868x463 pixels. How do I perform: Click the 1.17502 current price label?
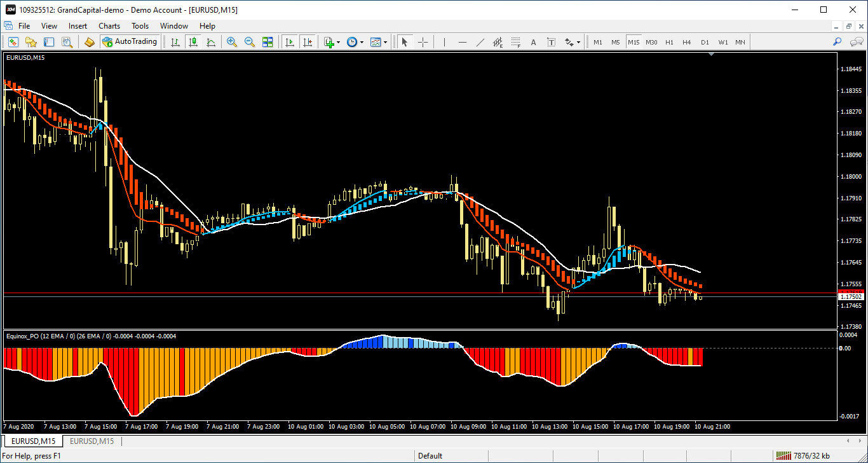coord(851,296)
